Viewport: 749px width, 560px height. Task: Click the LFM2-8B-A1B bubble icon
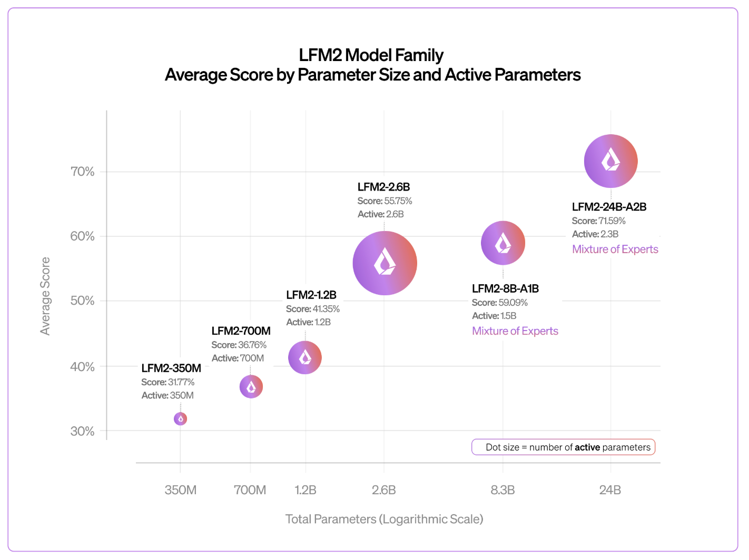503,243
